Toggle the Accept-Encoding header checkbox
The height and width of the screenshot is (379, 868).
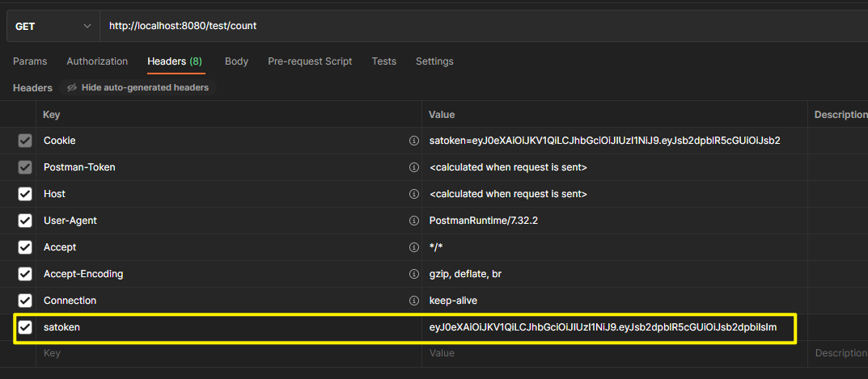pos(25,274)
